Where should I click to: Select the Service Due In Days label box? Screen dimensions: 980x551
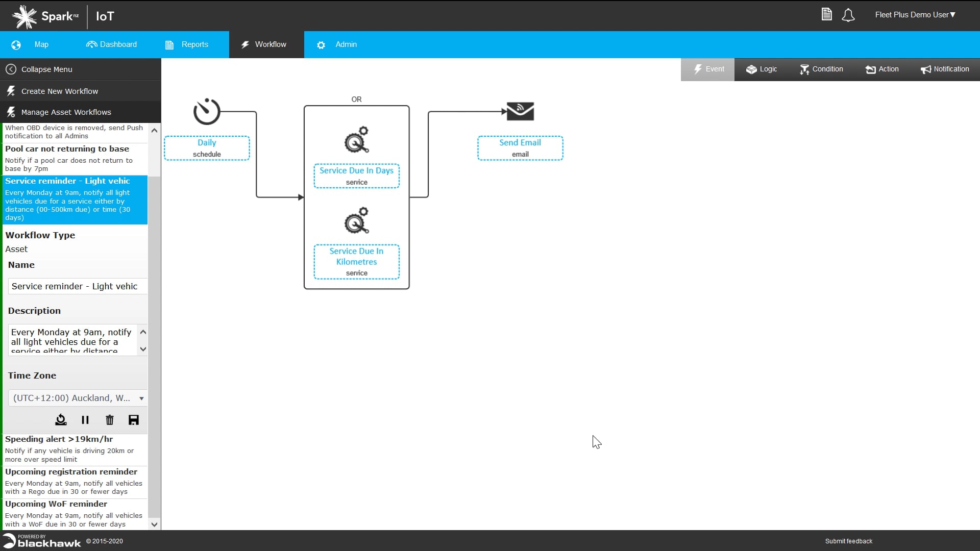pos(356,176)
